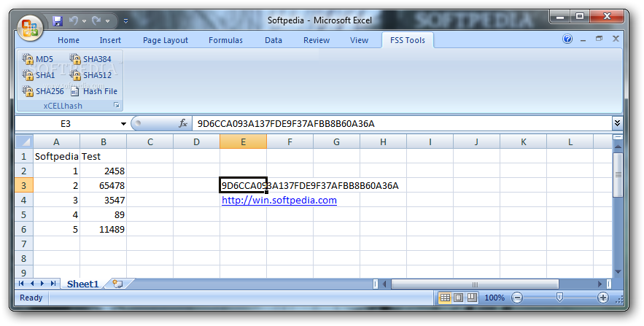
Task: Select cell A1 containing Softpedia
Action: click(57, 156)
